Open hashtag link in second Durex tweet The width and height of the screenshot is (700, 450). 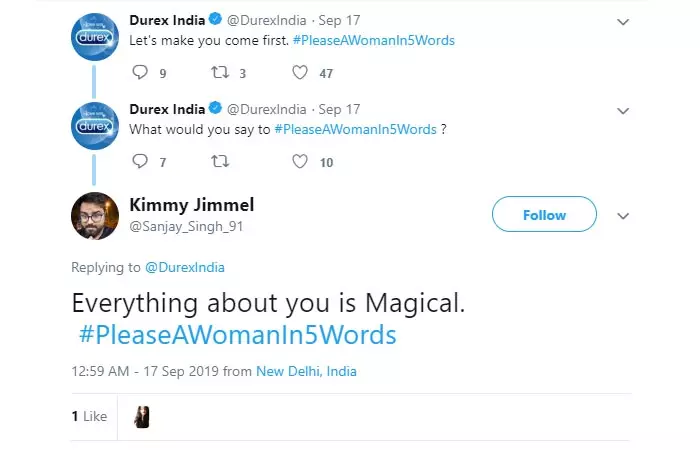pyautogui.click(x=355, y=129)
